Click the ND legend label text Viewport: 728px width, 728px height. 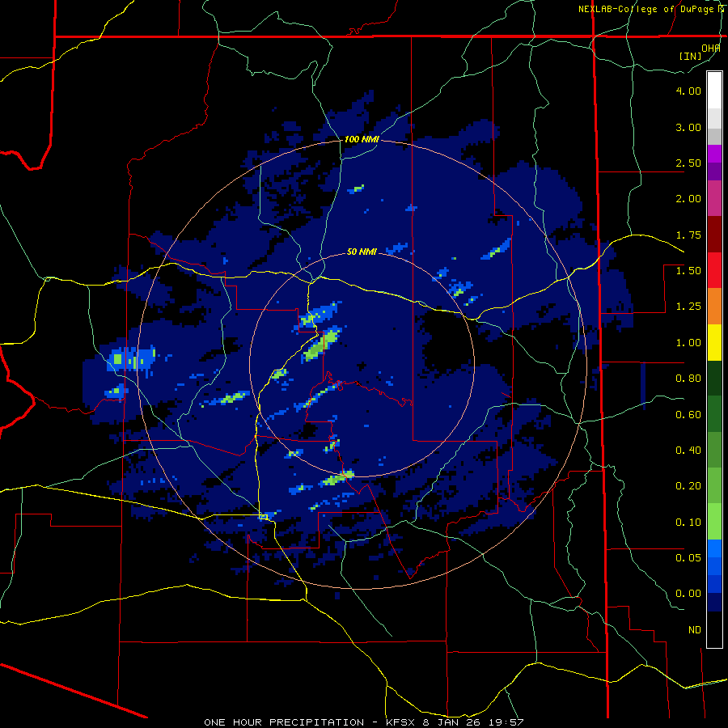[x=695, y=630]
